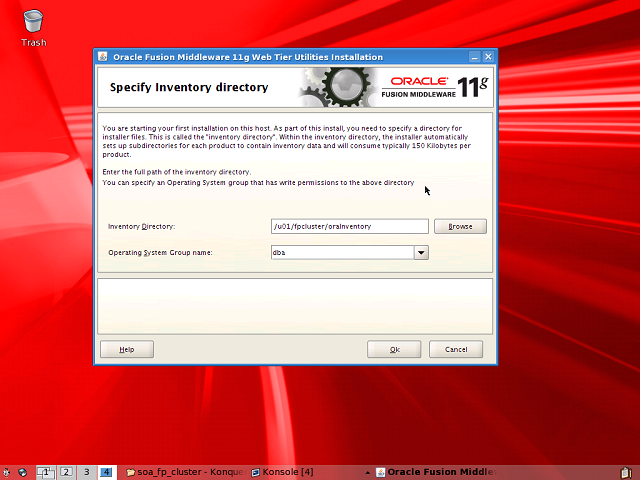
Task: Click the Inventory Directory label
Action: 141,226
